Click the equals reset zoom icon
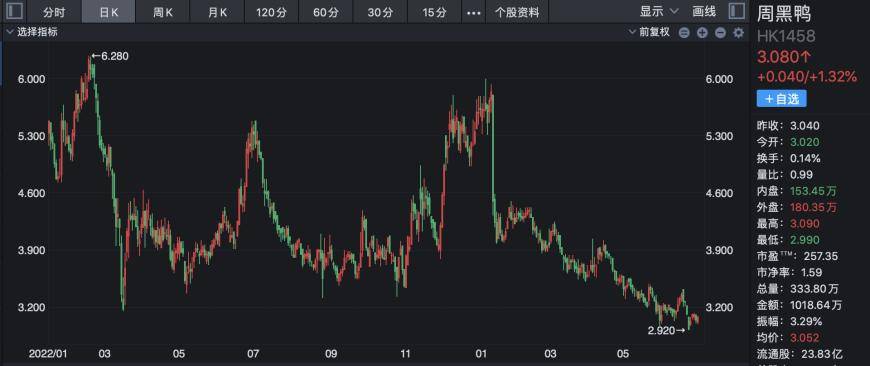The image size is (870, 366). pos(684,33)
